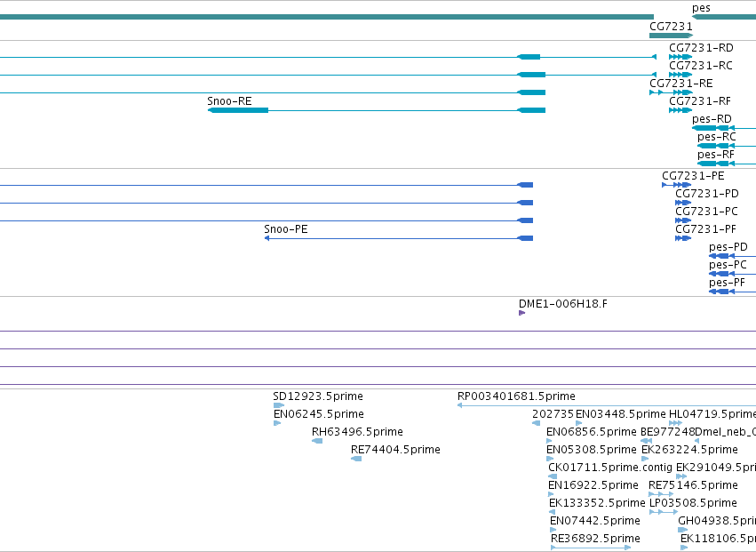Click the pes-PC protein label
The height and width of the screenshot is (552, 756).
coord(728,265)
